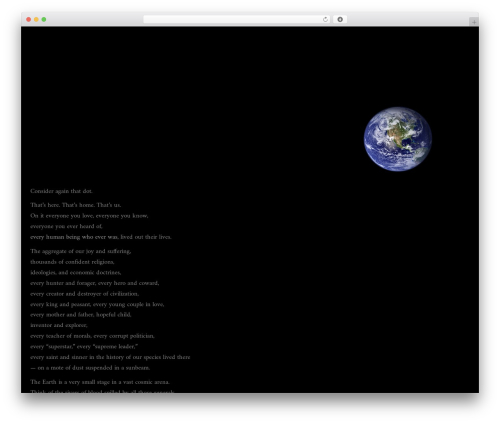Click the line "thousands of confident religions,"
The width and height of the screenshot is (500, 423).
(x=72, y=262)
